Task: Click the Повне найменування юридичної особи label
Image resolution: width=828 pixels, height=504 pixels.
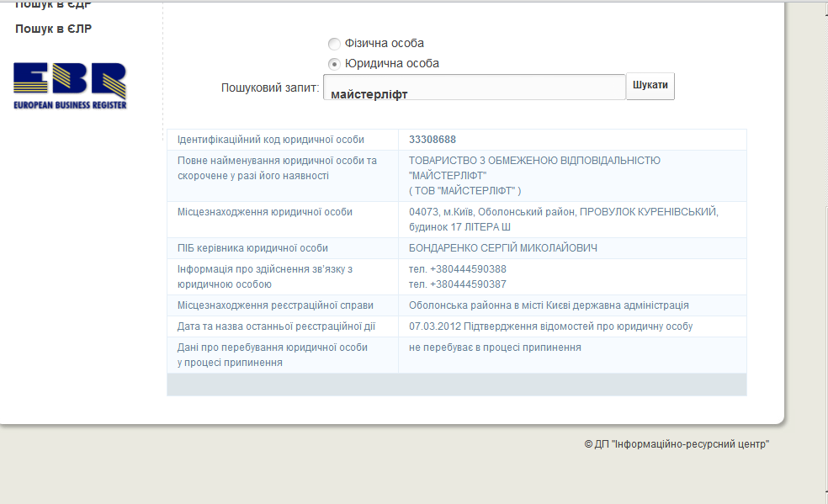Action: 277,167
